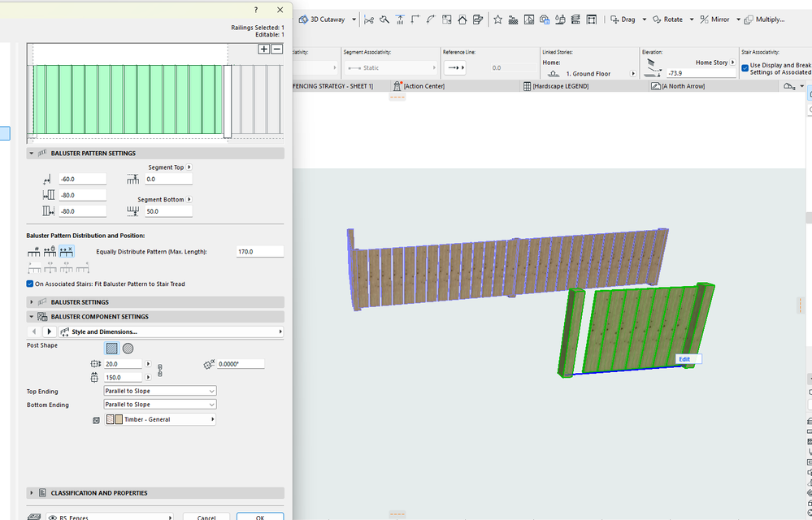
Task: Click the star Favorites icon in the toolbar
Action: pyautogui.click(x=497, y=19)
